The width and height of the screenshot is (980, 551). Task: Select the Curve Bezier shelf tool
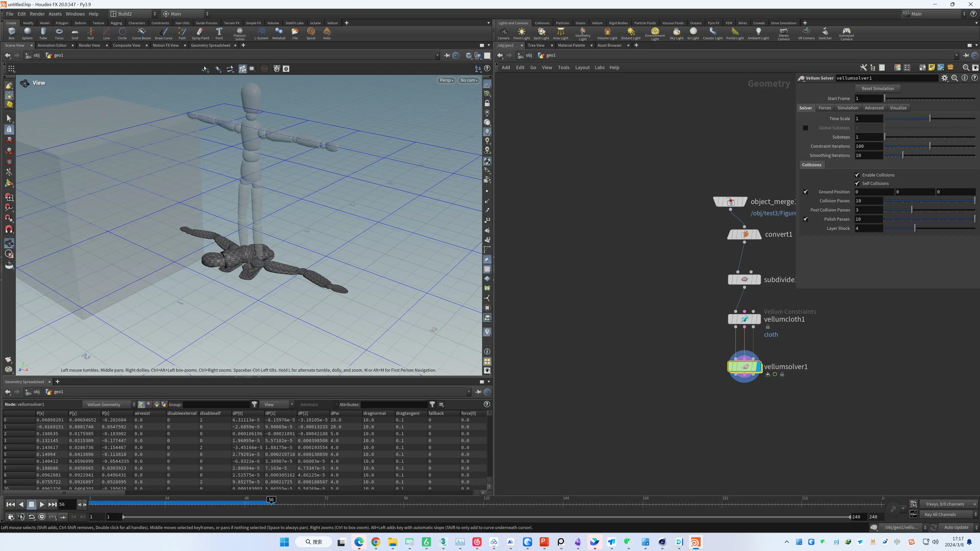[142, 33]
